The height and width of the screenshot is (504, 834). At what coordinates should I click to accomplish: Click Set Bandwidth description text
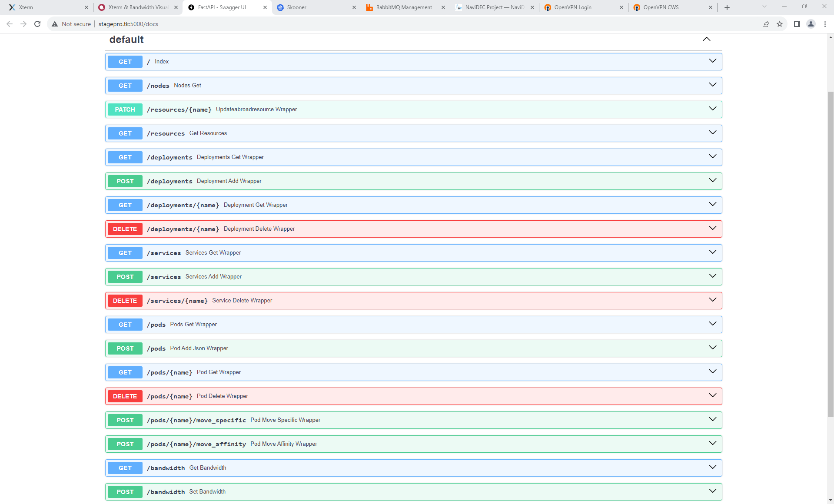click(x=207, y=492)
